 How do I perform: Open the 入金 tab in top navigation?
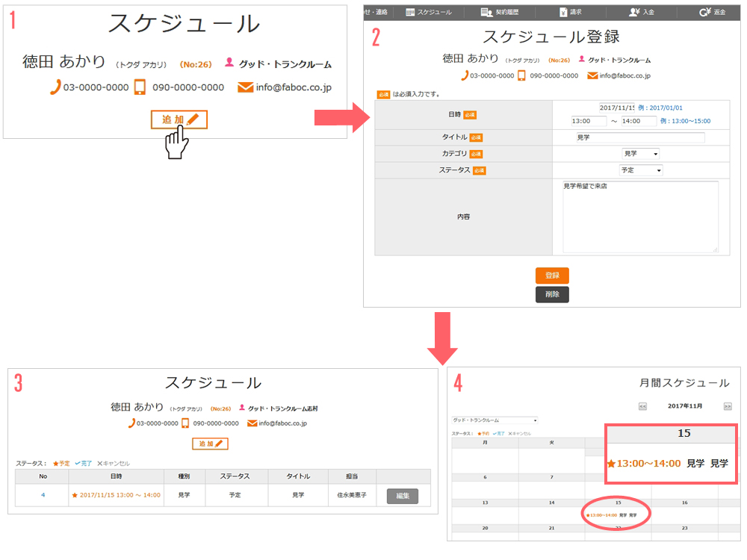(x=642, y=13)
